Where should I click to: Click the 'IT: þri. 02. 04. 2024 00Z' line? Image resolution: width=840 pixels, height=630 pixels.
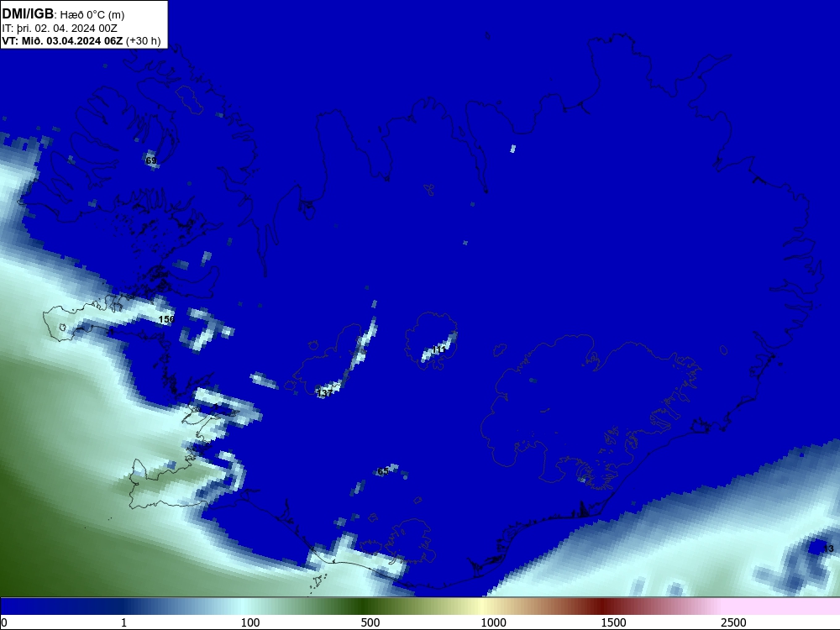point(60,29)
